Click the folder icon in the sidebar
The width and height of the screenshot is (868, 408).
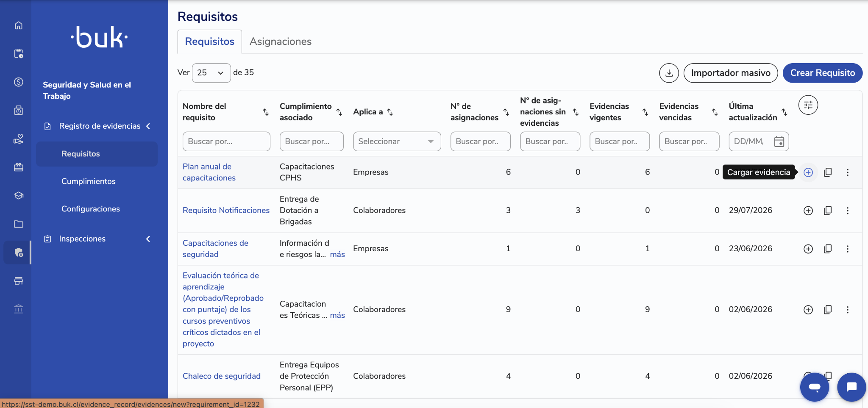19,224
